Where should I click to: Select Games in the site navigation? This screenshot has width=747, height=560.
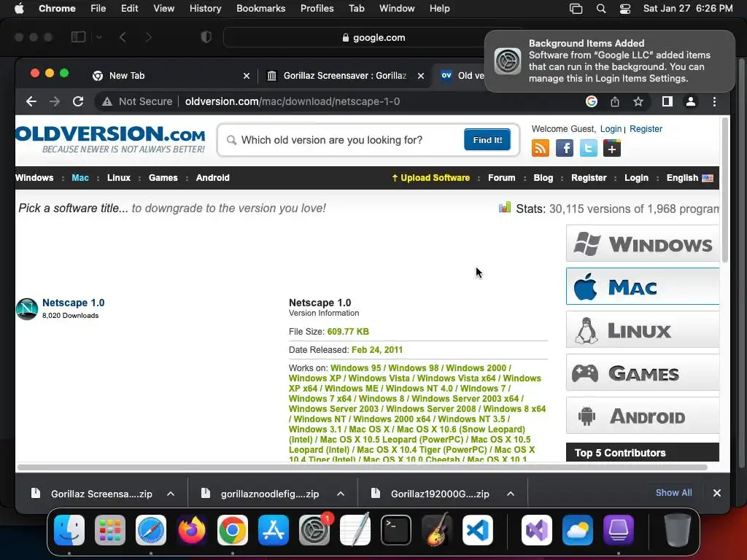pos(163,178)
